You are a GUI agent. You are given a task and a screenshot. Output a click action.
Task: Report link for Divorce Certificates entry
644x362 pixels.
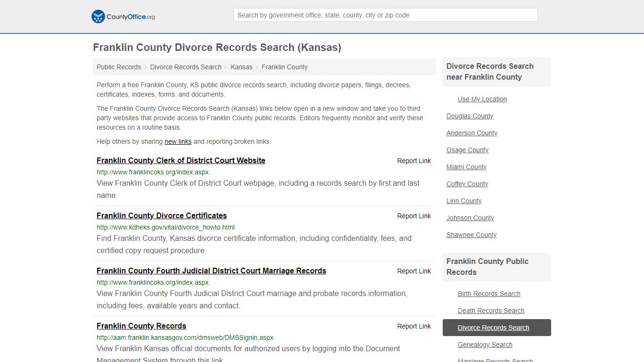(414, 216)
